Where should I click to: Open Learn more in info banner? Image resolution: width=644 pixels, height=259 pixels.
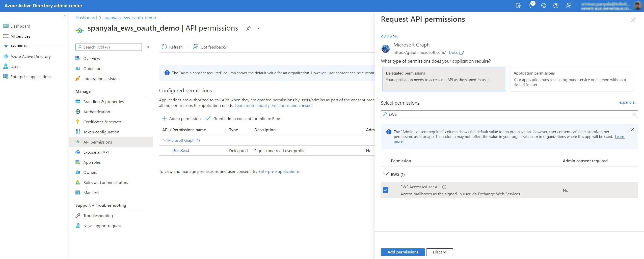coord(619,137)
